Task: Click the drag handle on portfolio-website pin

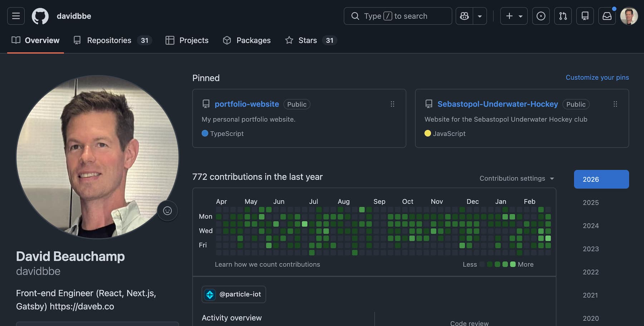Action: 392,104
